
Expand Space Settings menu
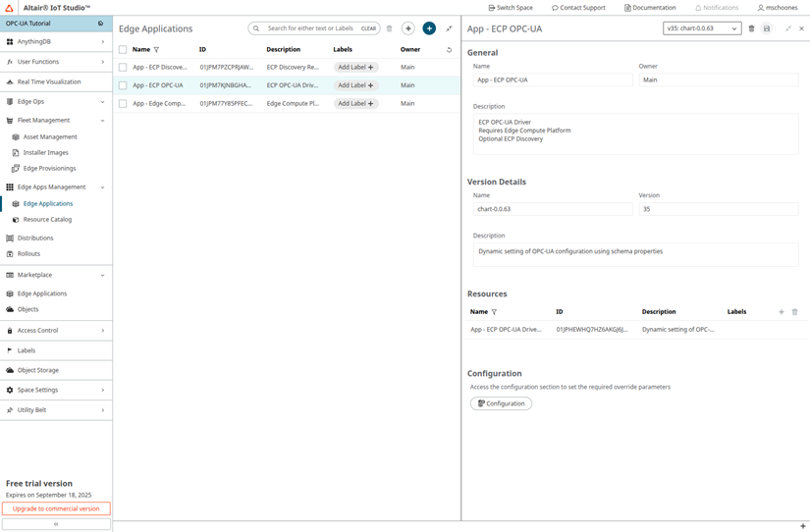(x=56, y=390)
